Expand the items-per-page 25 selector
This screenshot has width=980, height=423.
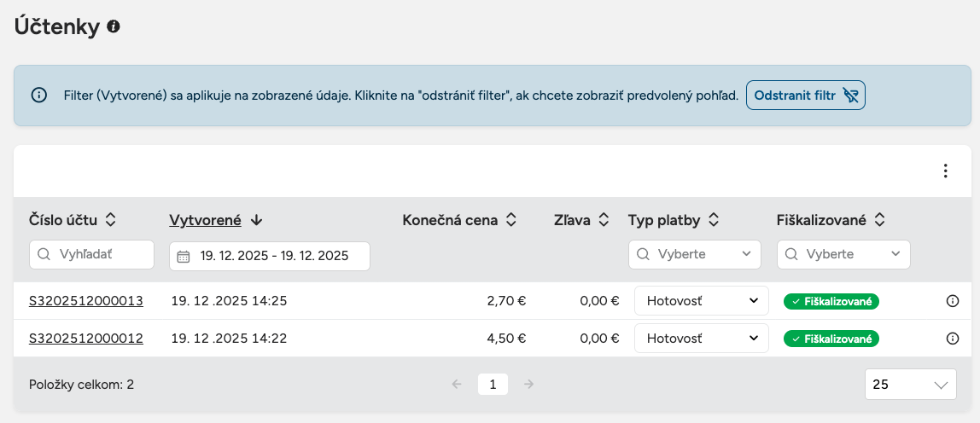[x=910, y=385]
